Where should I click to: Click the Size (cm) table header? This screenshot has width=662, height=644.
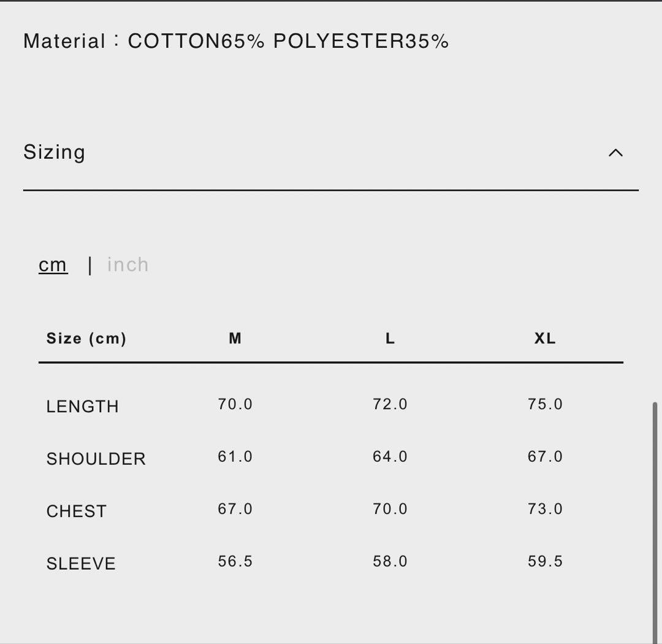(x=86, y=339)
